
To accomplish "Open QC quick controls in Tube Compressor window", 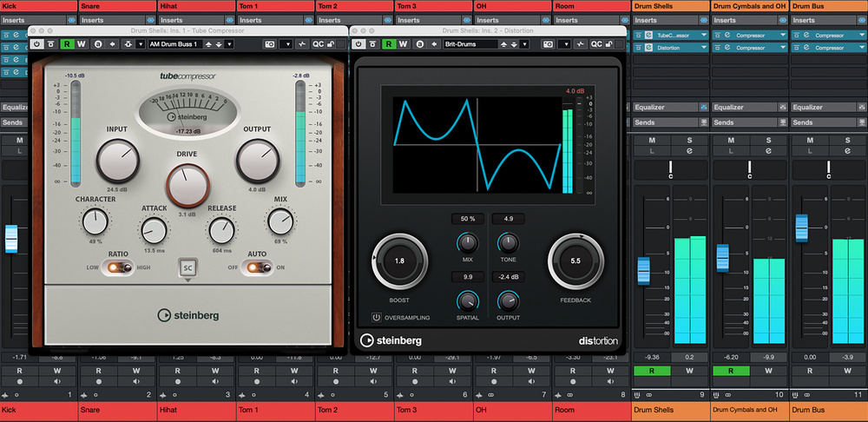I will click(x=318, y=43).
